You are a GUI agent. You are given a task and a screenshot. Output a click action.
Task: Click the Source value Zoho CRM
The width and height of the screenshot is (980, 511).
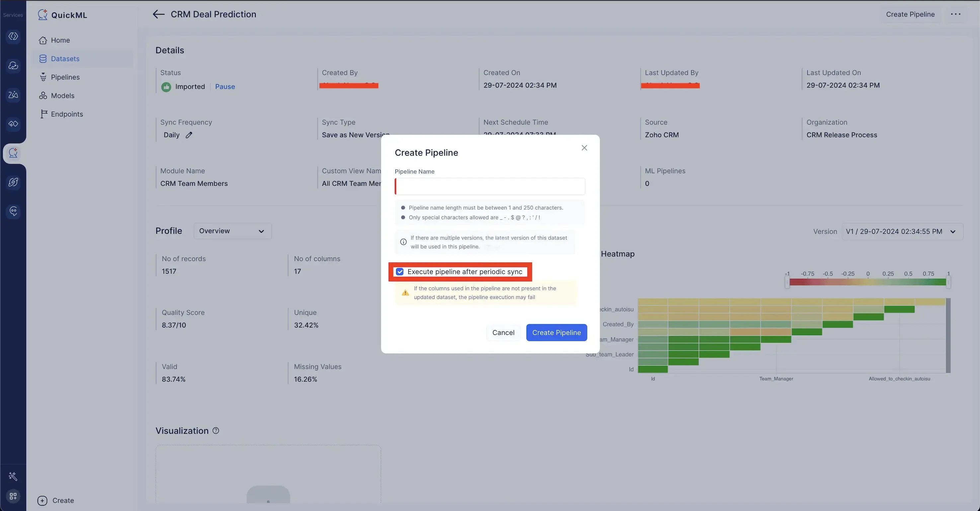662,135
